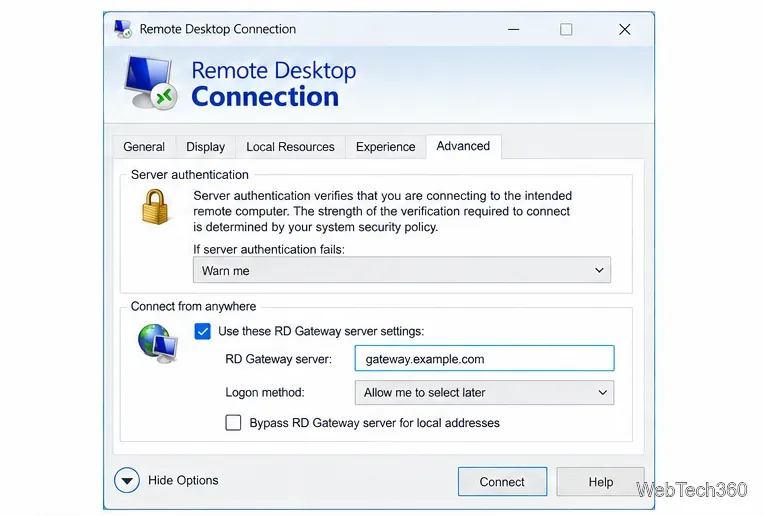Click the 'RD Gateway server:' label

click(x=278, y=359)
